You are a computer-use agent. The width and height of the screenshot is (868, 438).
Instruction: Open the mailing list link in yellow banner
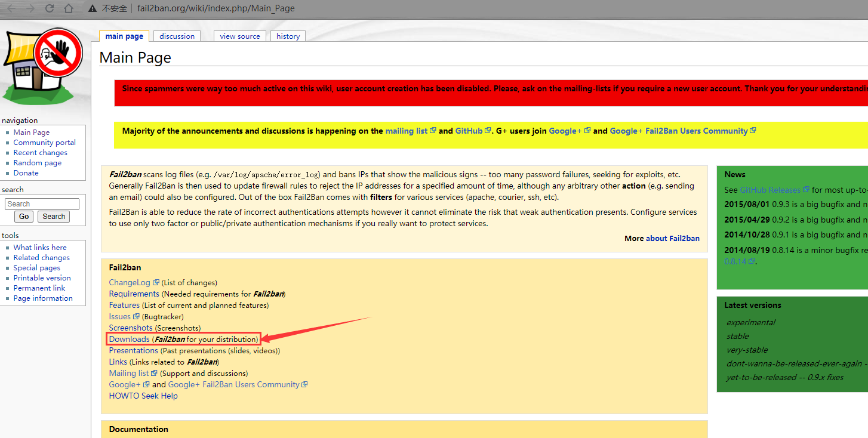coord(407,131)
